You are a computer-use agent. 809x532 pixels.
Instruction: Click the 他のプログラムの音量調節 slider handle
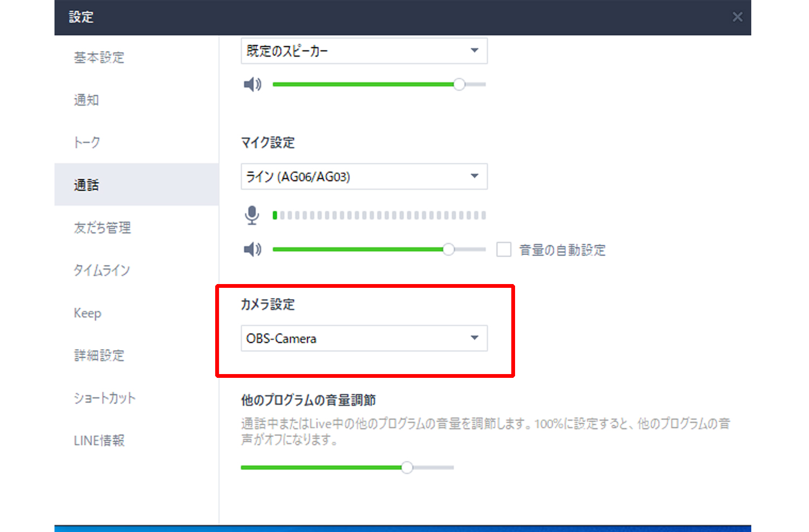407,467
